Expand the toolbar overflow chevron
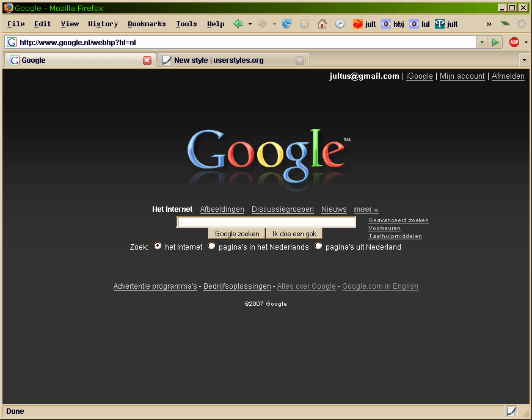Screen dimensions: 532x420 point(489,24)
